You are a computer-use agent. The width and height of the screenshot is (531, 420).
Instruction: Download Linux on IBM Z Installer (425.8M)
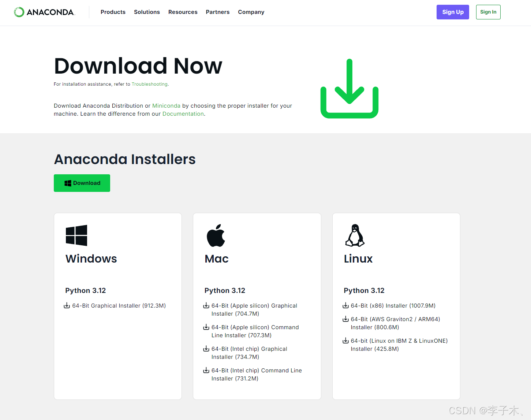click(x=399, y=345)
